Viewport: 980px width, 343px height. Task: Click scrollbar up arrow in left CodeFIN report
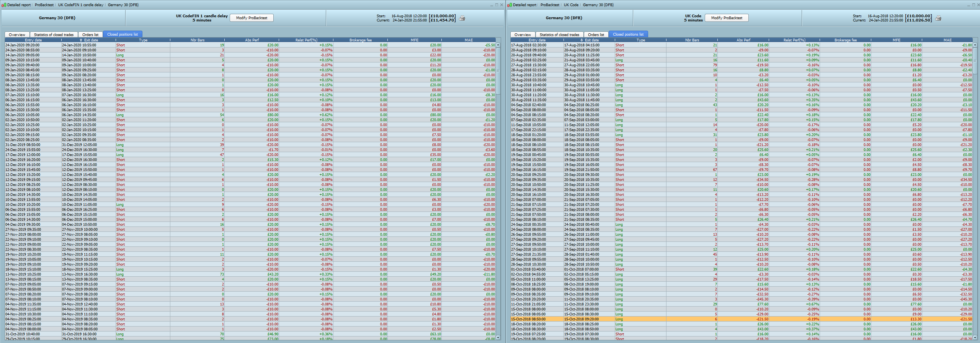(x=498, y=45)
